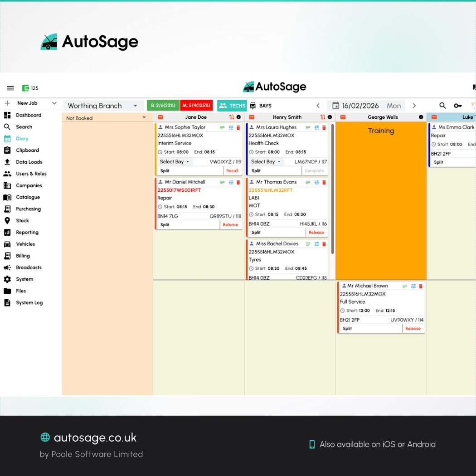Click the reorder arrows icon beside Henry Smith
Screen dimensions: 476x476
tap(322, 117)
